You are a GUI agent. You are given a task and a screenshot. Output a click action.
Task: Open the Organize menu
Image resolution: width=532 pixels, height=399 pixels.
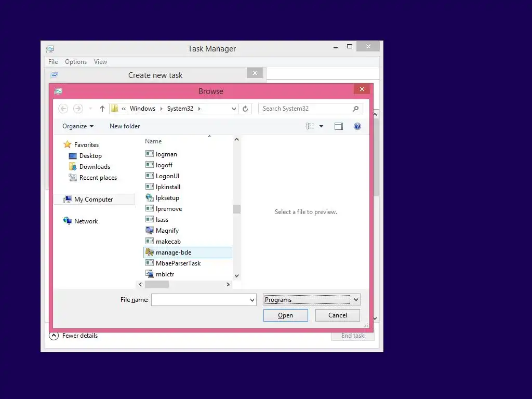pyautogui.click(x=78, y=126)
